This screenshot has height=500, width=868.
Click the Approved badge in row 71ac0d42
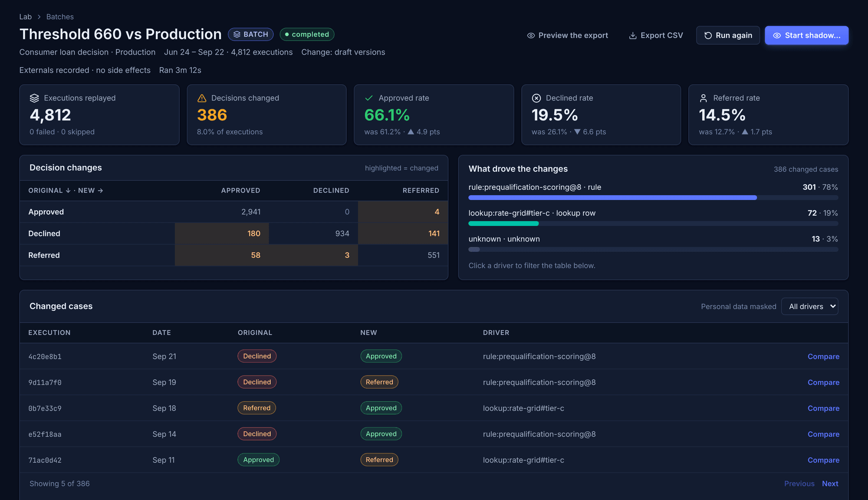point(258,460)
